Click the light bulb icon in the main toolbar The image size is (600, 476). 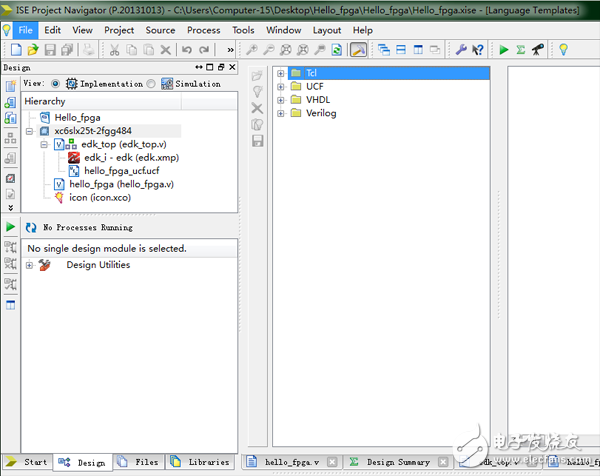click(563, 49)
